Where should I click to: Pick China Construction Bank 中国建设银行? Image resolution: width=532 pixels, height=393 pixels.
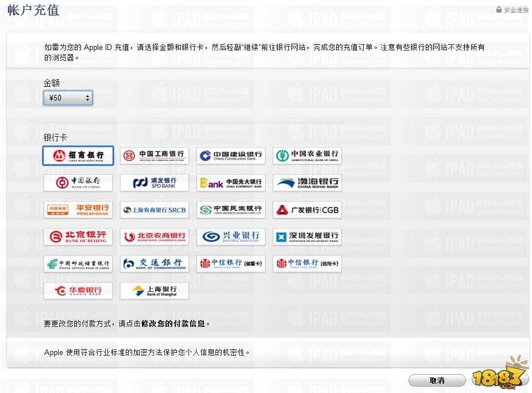click(x=231, y=156)
